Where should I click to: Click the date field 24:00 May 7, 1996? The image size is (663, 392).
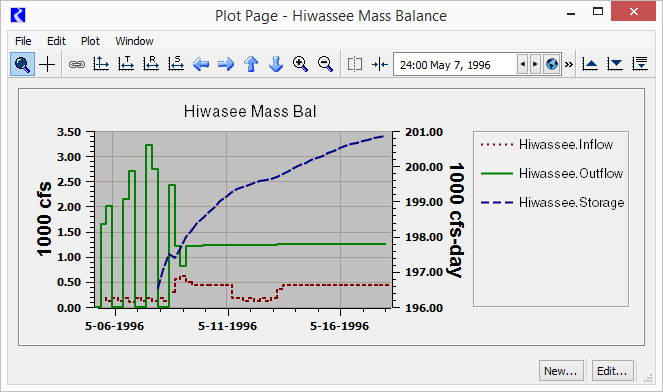(x=455, y=64)
